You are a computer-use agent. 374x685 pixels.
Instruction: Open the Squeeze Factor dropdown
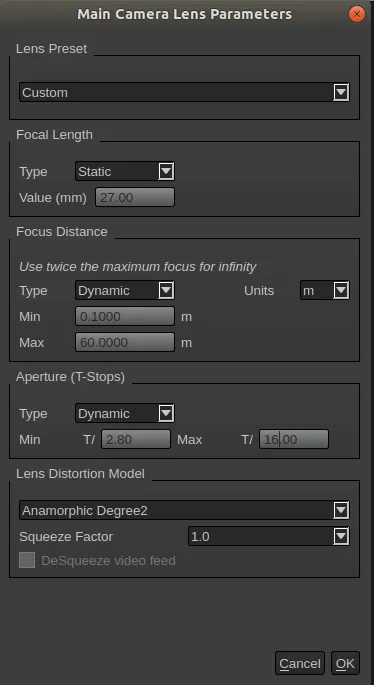click(x=269, y=536)
